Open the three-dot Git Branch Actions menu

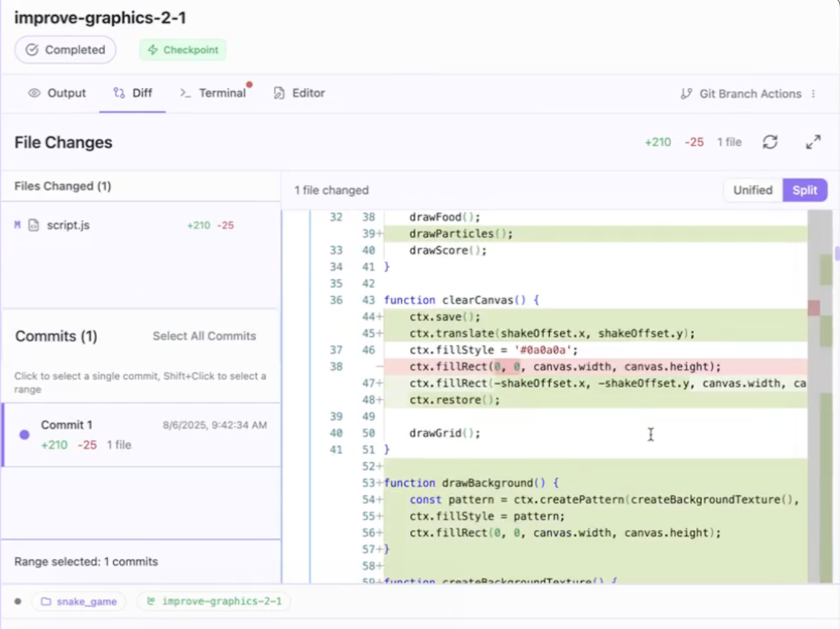[813, 94]
